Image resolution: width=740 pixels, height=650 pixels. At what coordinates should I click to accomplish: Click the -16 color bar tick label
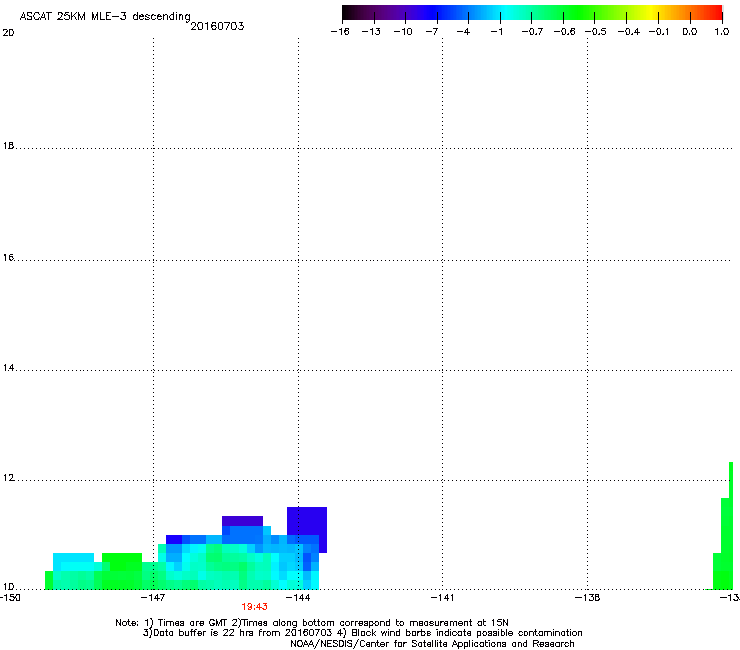pyautogui.click(x=340, y=32)
